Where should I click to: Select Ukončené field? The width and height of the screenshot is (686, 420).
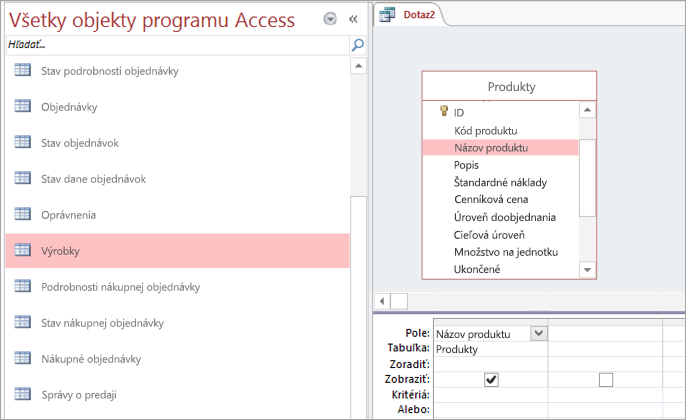(x=500, y=269)
